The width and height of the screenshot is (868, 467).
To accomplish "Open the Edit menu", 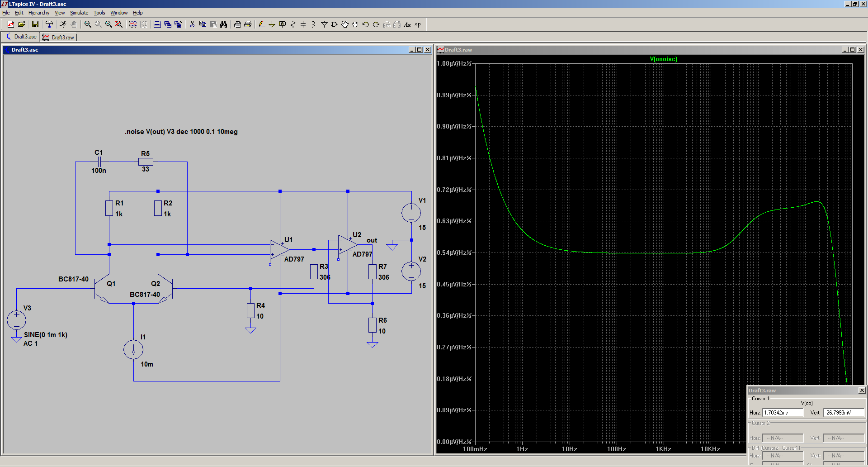I will click(x=19, y=13).
